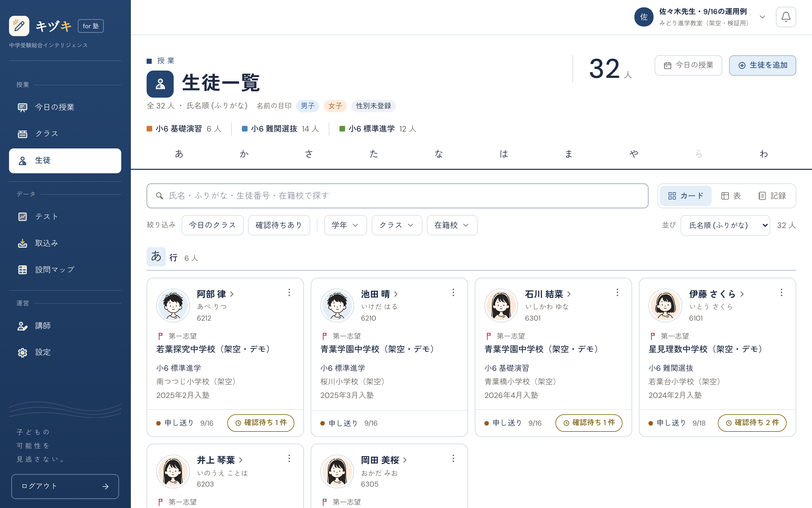This screenshot has width=812, height=508.
Task: Expand the 学年 filter dropdown
Action: click(345, 225)
